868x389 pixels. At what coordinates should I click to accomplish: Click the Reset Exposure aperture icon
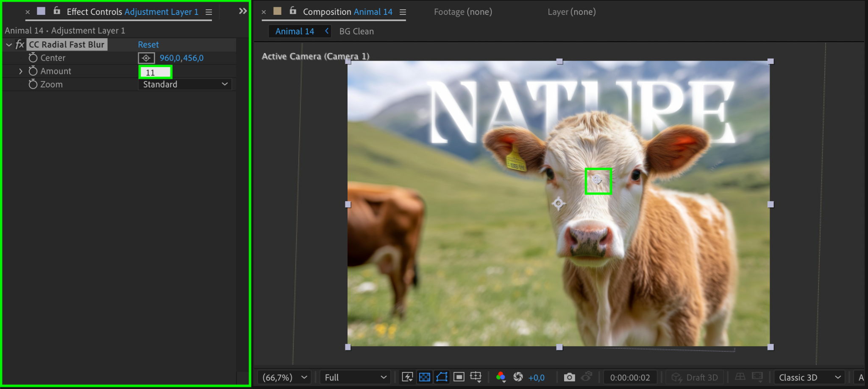pos(518,377)
